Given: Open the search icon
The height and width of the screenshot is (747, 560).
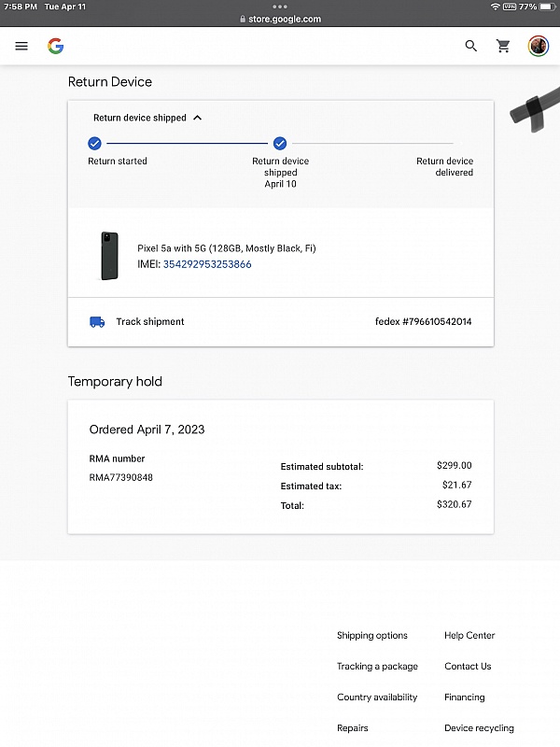Looking at the screenshot, I should 471,46.
